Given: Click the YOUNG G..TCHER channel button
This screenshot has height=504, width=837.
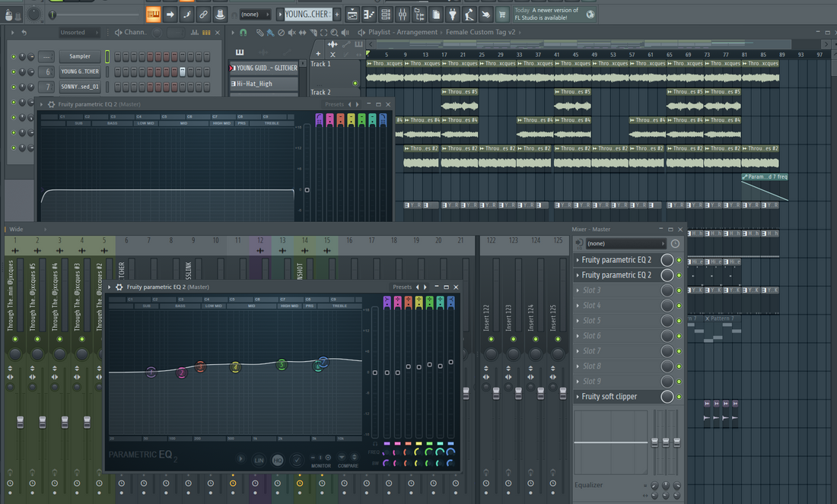Looking at the screenshot, I should click(80, 71).
